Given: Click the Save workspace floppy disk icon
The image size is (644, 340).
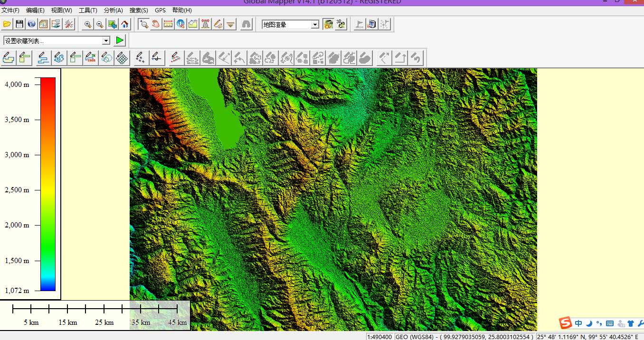Looking at the screenshot, I should coord(19,24).
